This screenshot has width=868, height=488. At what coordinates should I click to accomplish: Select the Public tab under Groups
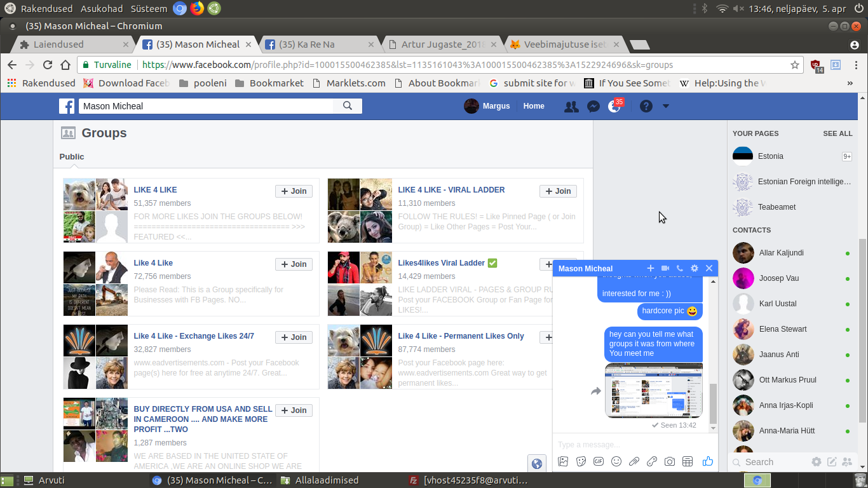click(72, 157)
